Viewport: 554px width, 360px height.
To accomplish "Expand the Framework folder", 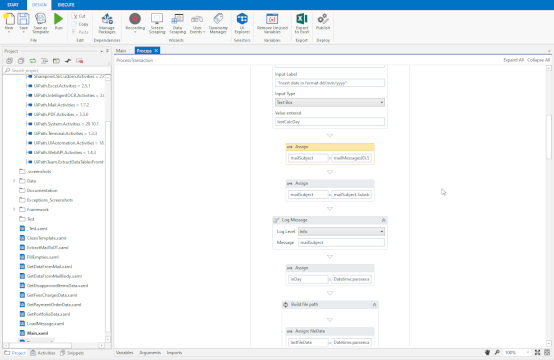I will (14, 209).
